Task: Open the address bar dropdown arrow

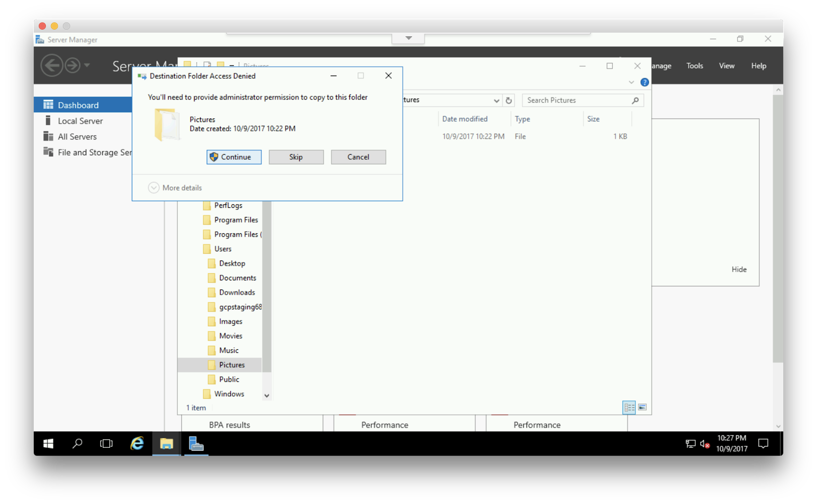Action: click(496, 100)
